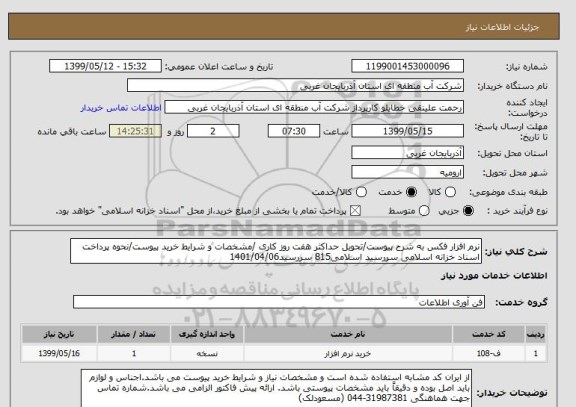The width and height of the screenshot is (576, 407).
Task: Click the deadline time field 07:30
Action: (x=294, y=131)
